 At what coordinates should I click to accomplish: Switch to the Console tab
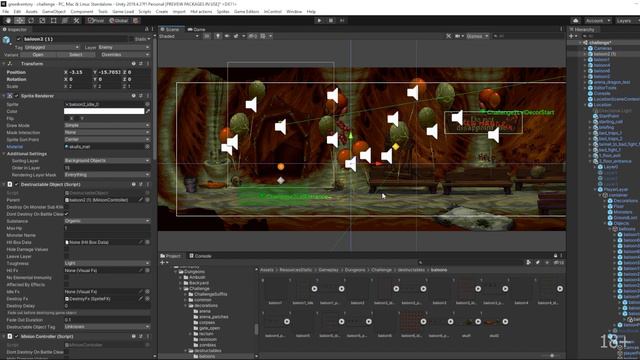pyautogui.click(x=200, y=256)
